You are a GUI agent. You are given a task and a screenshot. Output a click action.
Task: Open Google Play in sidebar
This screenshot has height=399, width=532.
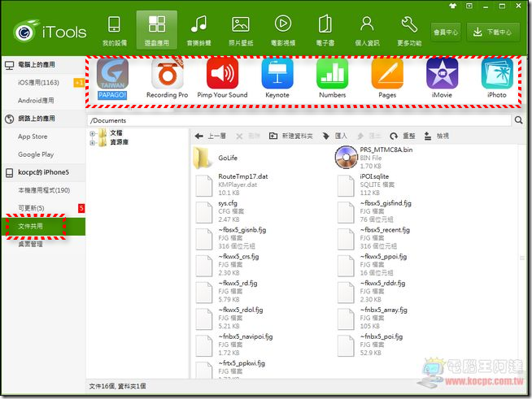pos(36,154)
